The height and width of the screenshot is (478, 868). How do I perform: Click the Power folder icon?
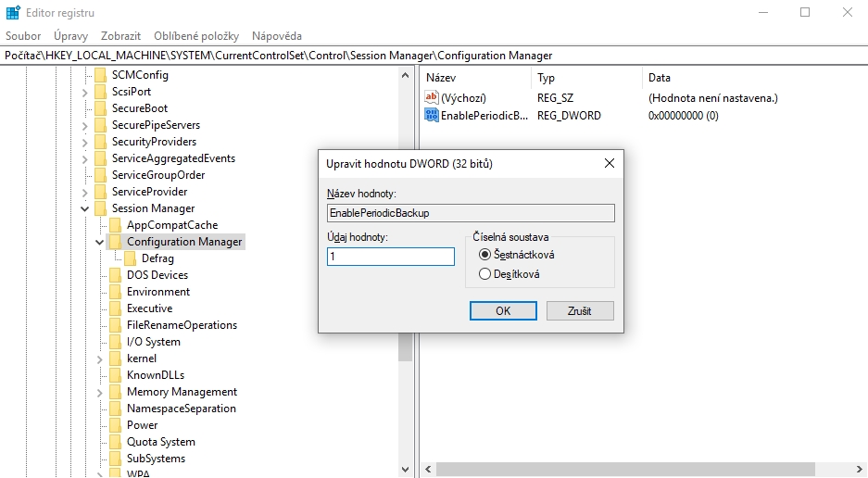[115, 425]
